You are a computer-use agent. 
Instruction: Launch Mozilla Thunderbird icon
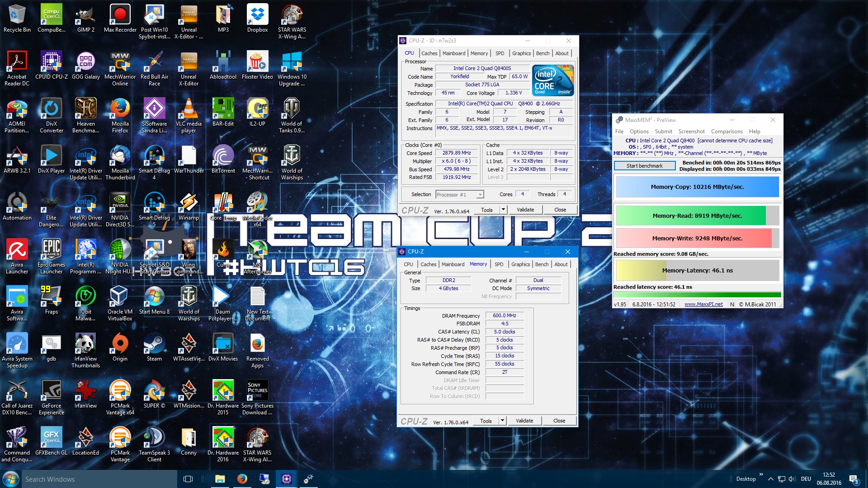click(x=120, y=163)
